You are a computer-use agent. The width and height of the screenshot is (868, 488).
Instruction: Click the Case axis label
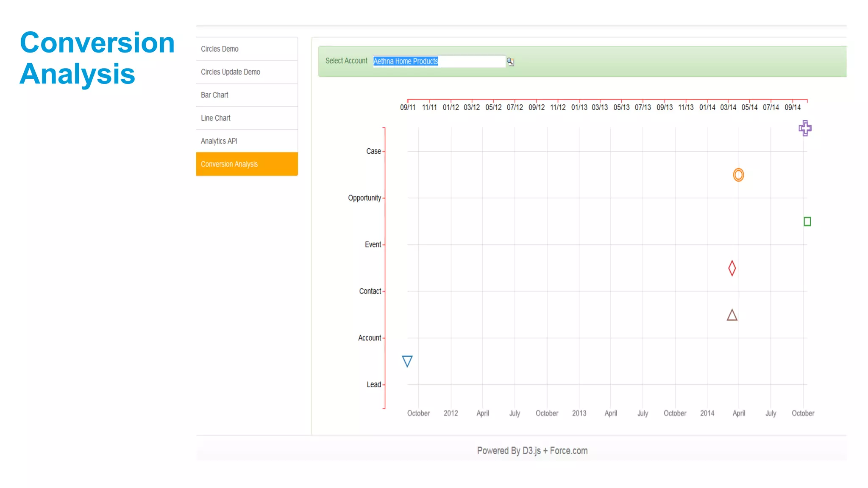(373, 151)
